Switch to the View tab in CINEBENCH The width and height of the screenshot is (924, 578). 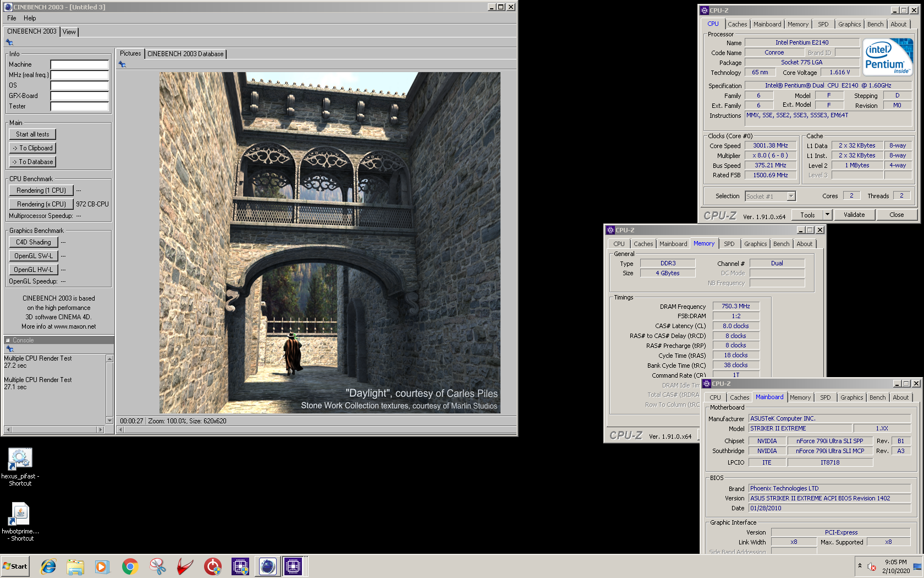[x=69, y=32]
